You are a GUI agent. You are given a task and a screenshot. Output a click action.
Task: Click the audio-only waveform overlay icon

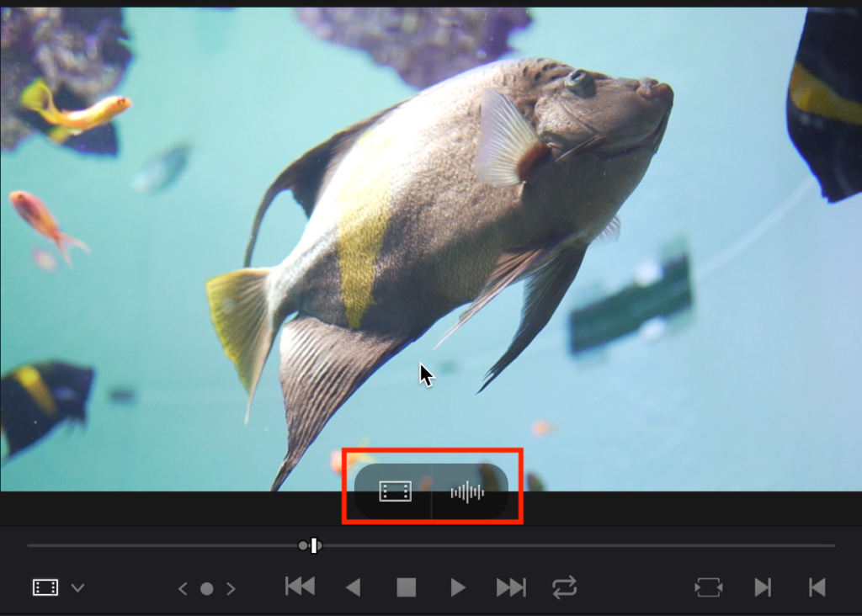(x=467, y=492)
